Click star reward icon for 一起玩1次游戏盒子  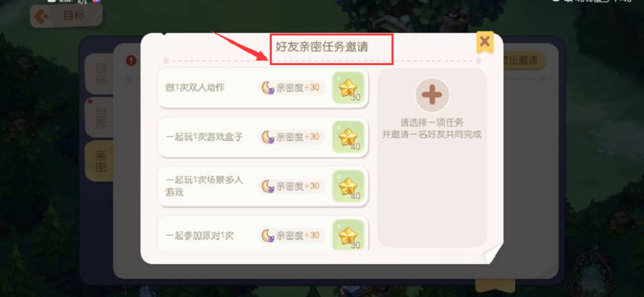coord(348,137)
